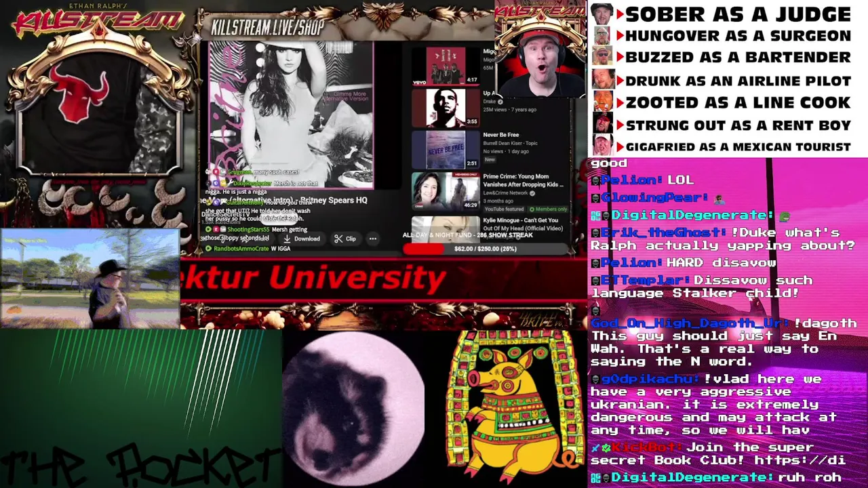
Task: Open the Drake video thumbnail marked 3:55
Action: pos(445,107)
